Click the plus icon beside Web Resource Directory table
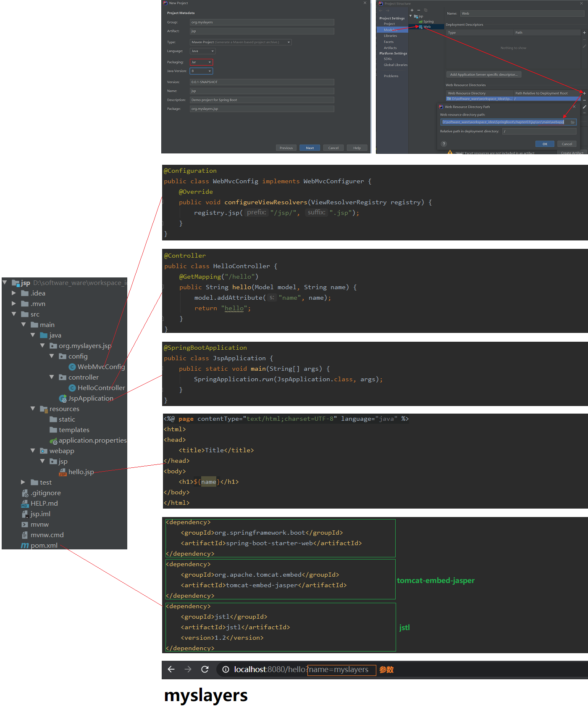 click(584, 93)
